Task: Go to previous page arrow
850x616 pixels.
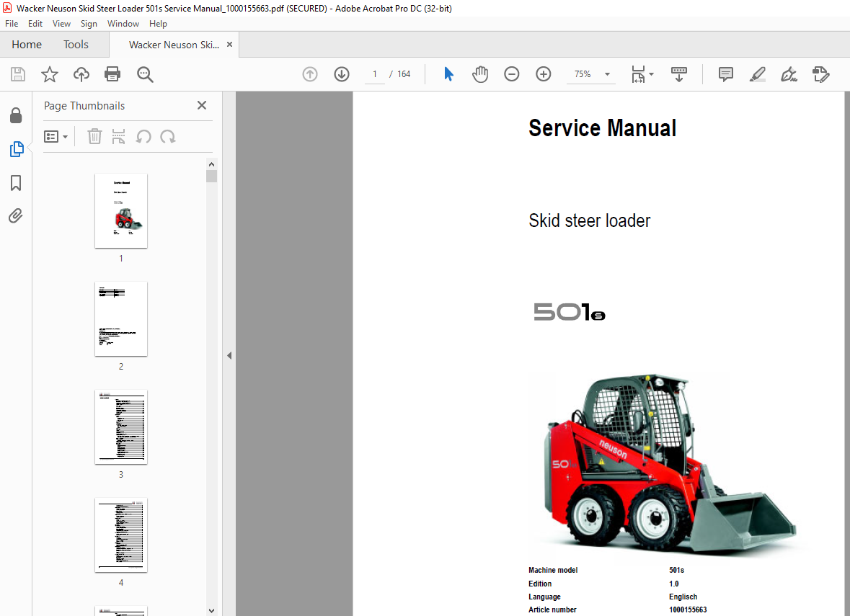Action: (x=310, y=74)
